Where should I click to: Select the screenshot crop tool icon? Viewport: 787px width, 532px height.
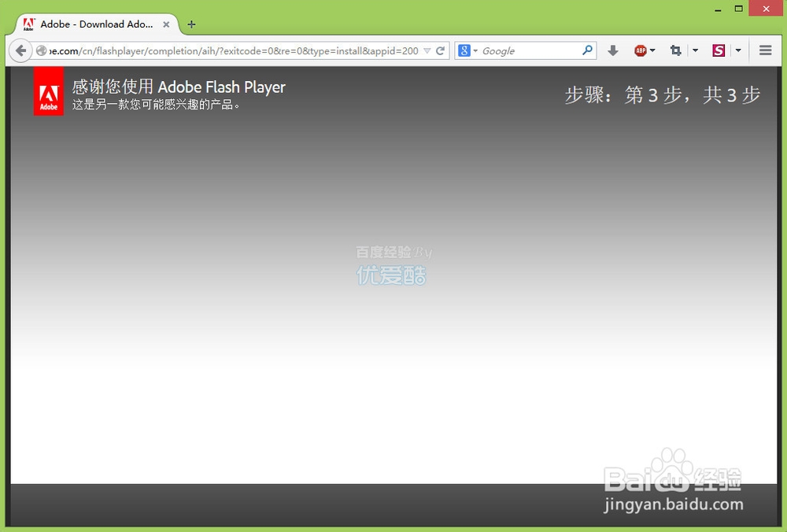coord(678,50)
